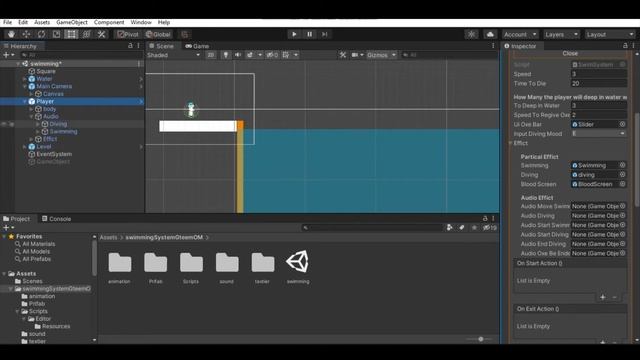Step one frame forward
The width and height of the screenshot is (640, 360).
click(324, 34)
